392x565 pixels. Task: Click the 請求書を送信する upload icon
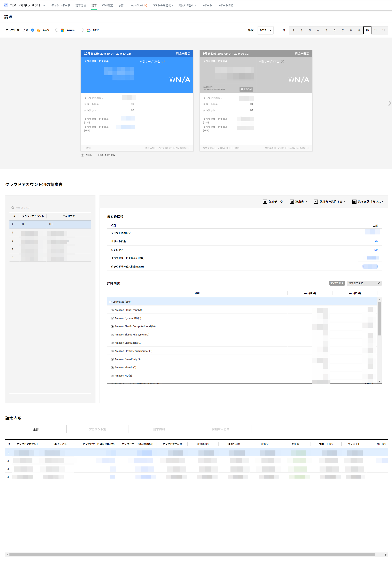coord(316,202)
